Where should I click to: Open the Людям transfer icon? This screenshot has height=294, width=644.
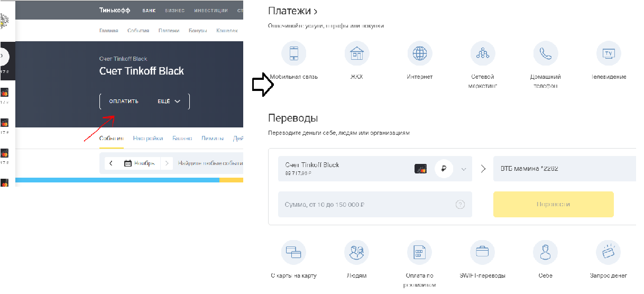[x=357, y=252]
